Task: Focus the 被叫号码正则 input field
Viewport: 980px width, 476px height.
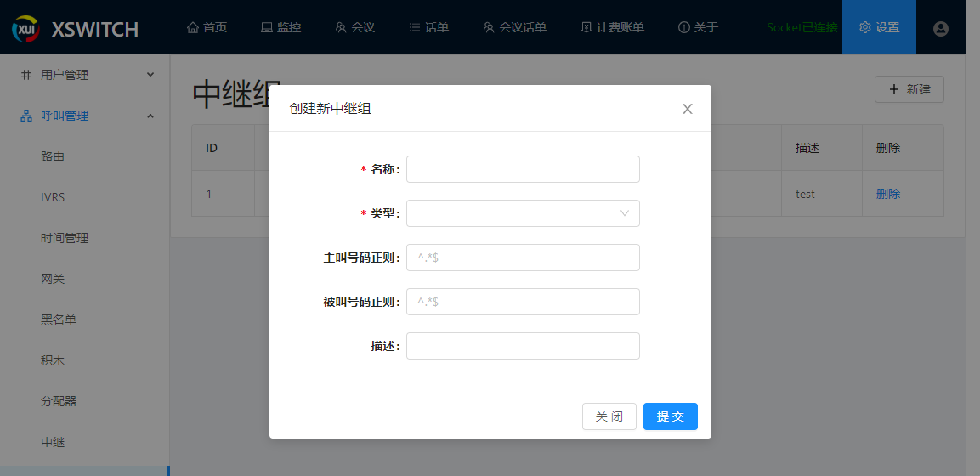Action: coord(523,302)
